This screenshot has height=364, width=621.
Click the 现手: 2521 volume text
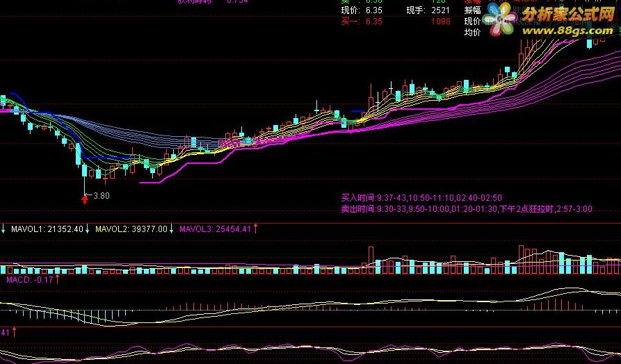click(428, 10)
